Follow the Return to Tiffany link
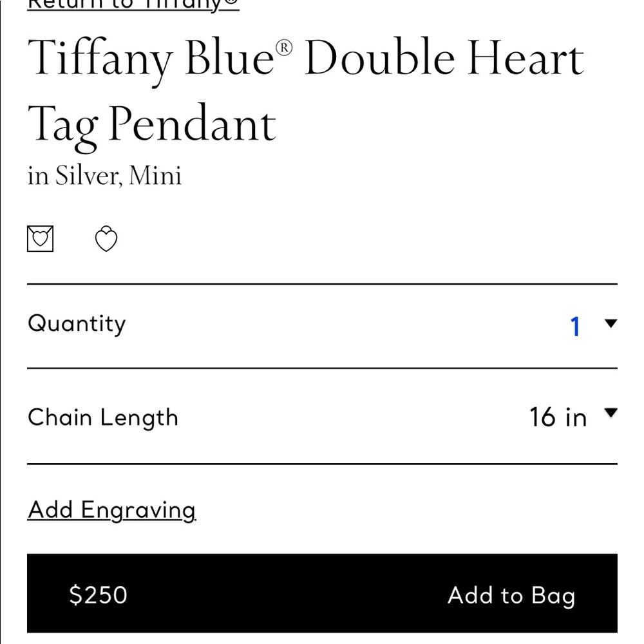 click(x=133, y=5)
